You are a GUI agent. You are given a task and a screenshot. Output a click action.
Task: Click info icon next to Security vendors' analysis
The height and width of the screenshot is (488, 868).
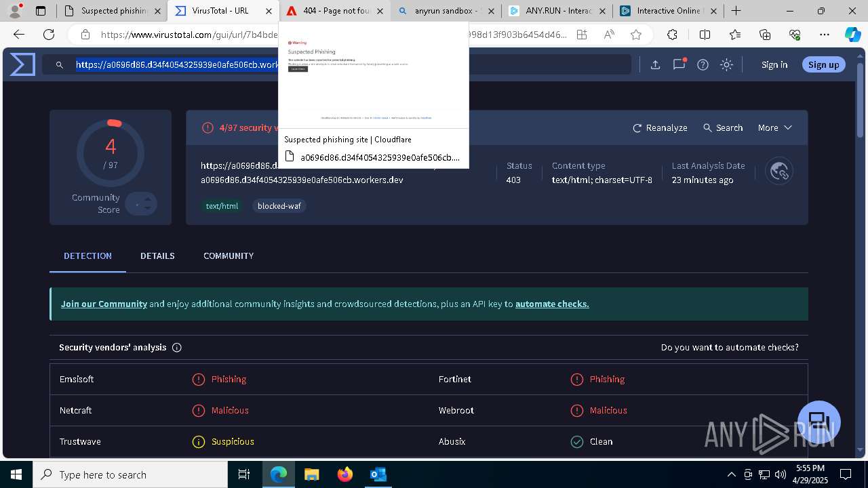click(177, 348)
